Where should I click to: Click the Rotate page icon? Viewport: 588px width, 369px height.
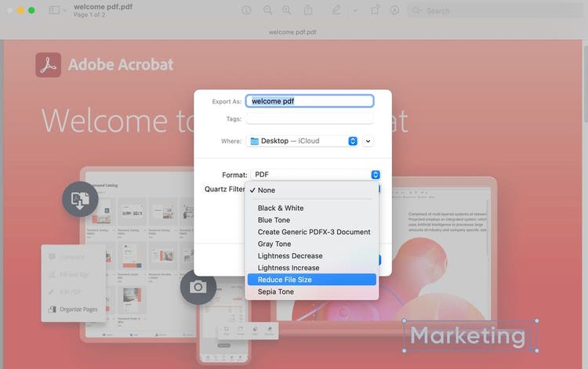pyautogui.click(x=375, y=10)
